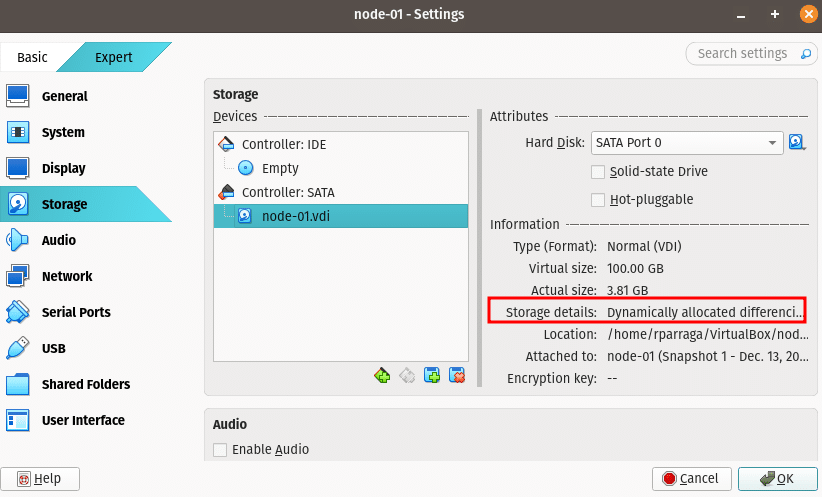Click the disk chooser icon beside Hard Disk
This screenshot has width=822, height=497.
pos(797,143)
